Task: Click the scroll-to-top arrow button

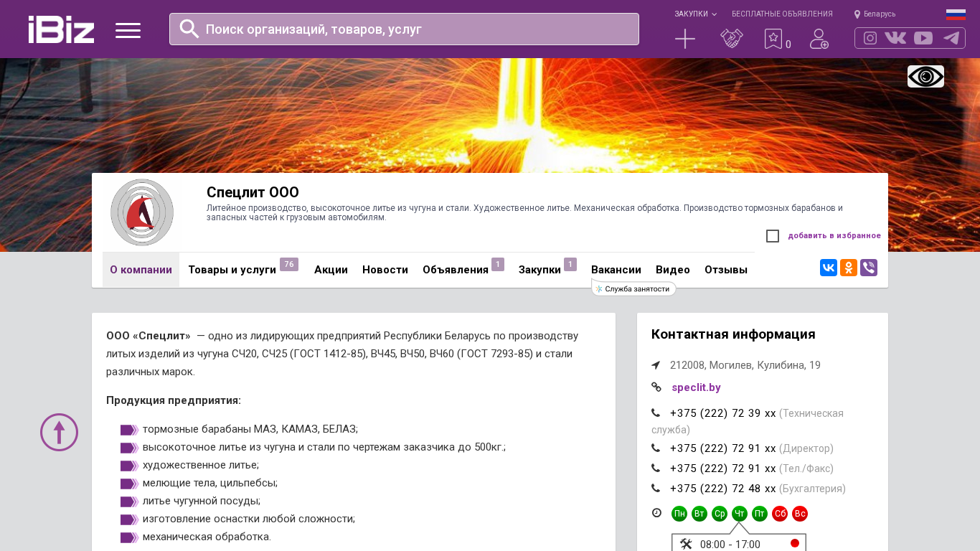Action: [59, 432]
